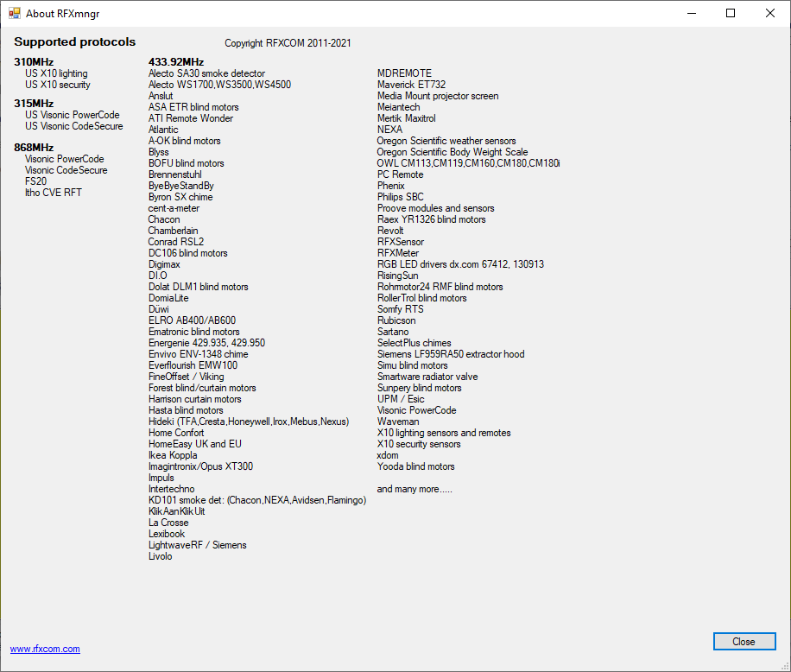Select Conrad RSL2 entry

click(x=176, y=242)
